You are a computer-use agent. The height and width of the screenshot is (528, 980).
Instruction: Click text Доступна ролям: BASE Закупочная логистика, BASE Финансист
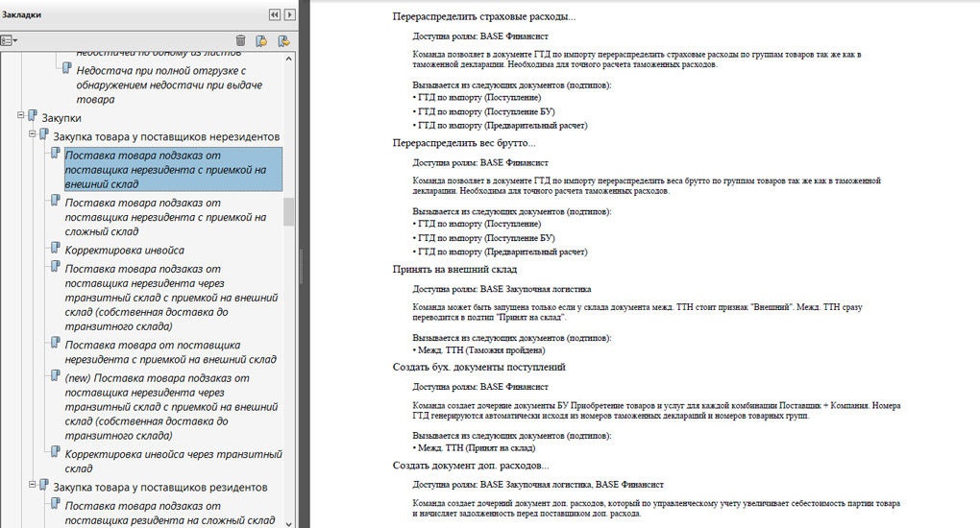coord(538,484)
